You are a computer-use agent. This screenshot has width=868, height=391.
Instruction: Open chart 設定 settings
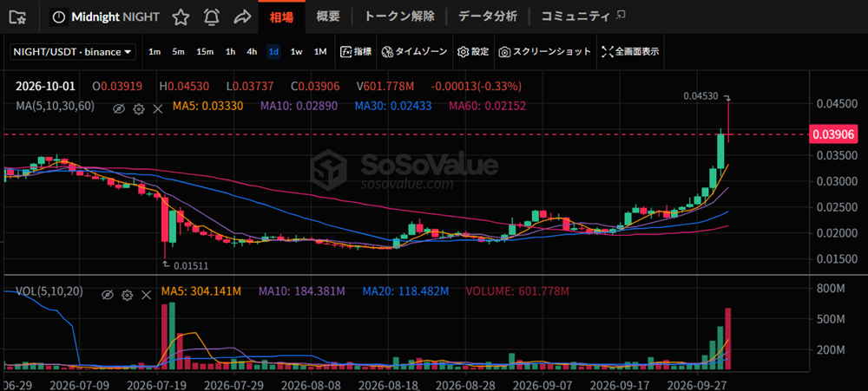tap(473, 52)
